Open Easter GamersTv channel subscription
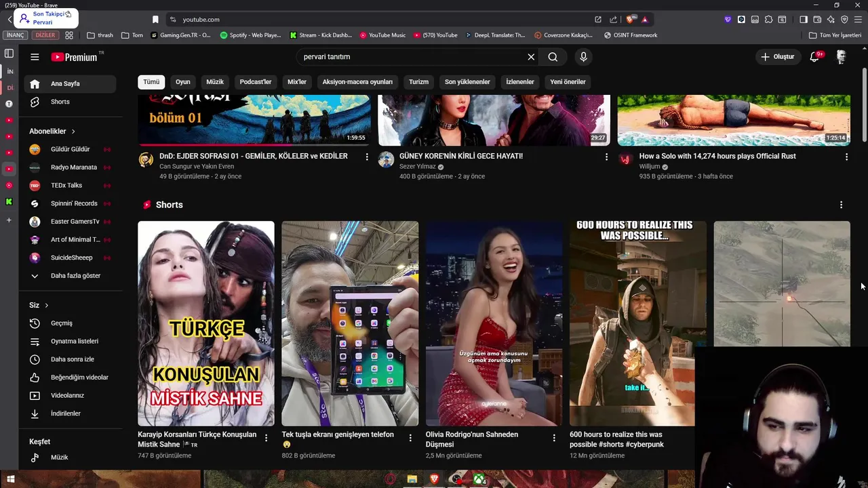This screenshot has width=868, height=488. click(71, 222)
